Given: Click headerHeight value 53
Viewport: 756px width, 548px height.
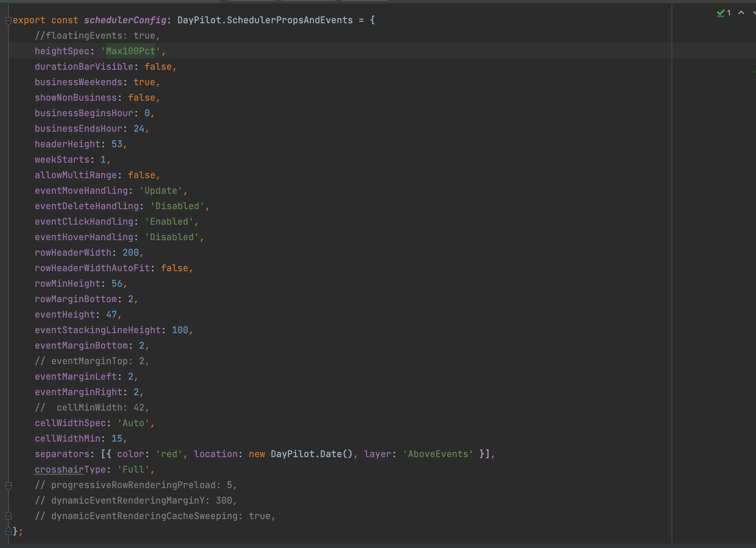Looking at the screenshot, I should 117,144.
